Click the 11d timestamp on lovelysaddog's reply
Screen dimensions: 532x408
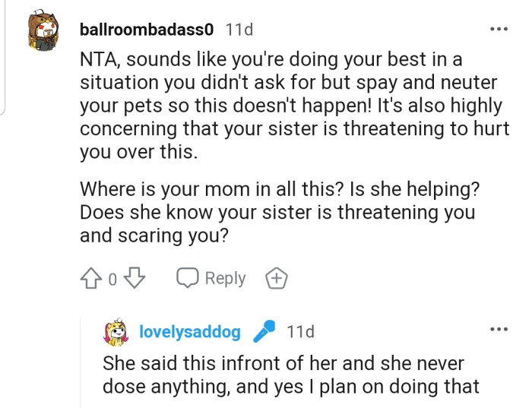pyautogui.click(x=300, y=332)
